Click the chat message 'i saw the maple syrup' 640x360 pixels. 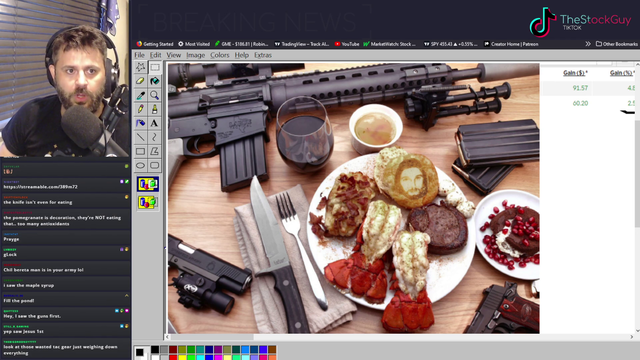pyautogui.click(x=29, y=285)
